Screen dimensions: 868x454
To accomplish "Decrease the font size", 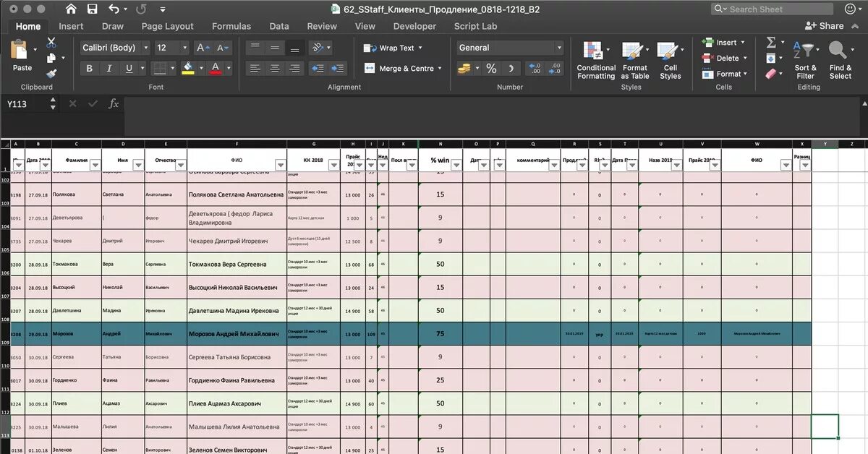I will pos(224,48).
